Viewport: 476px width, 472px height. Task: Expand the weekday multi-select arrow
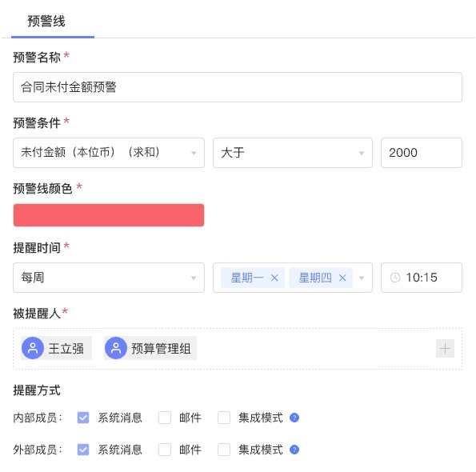pos(362,278)
